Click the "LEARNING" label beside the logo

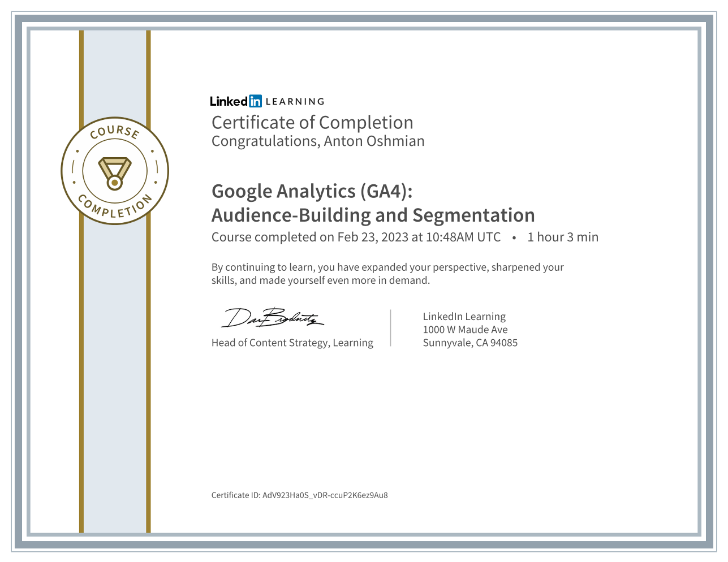295,102
